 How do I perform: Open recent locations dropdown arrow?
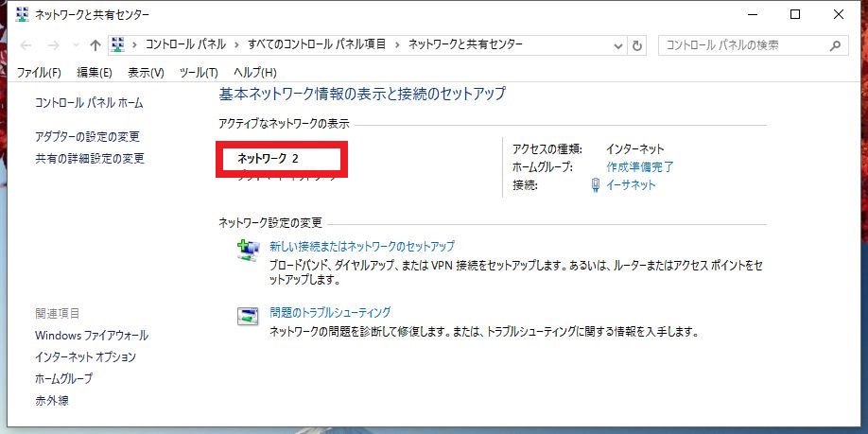coord(76,45)
